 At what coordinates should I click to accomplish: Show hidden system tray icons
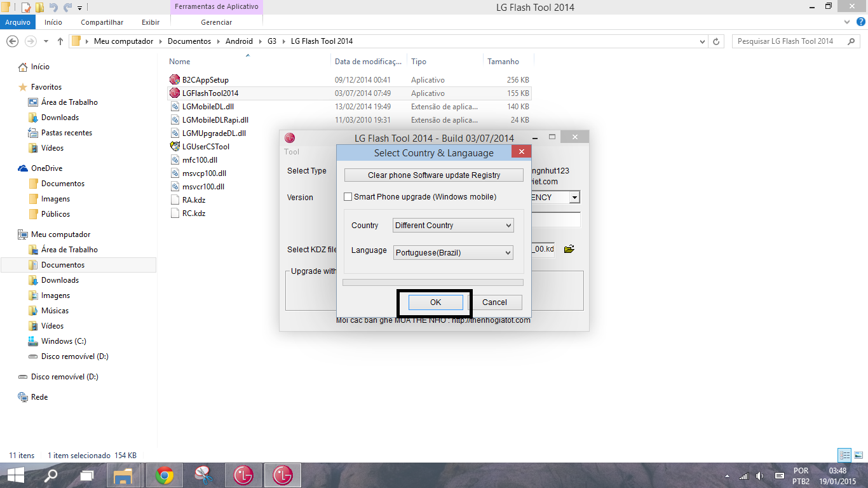tap(727, 476)
